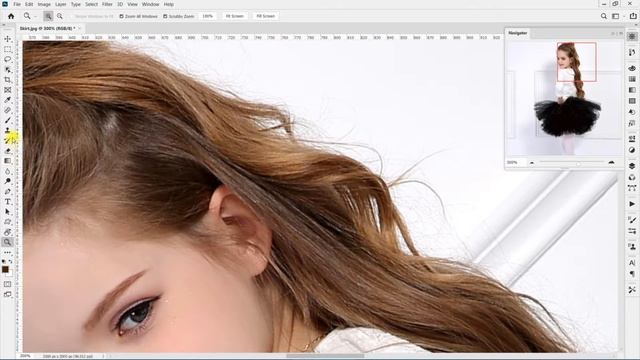Image resolution: width=640 pixels, height=360 pixels.
Task: Open the Layers panel icon
Action: [x=632, y=166]
